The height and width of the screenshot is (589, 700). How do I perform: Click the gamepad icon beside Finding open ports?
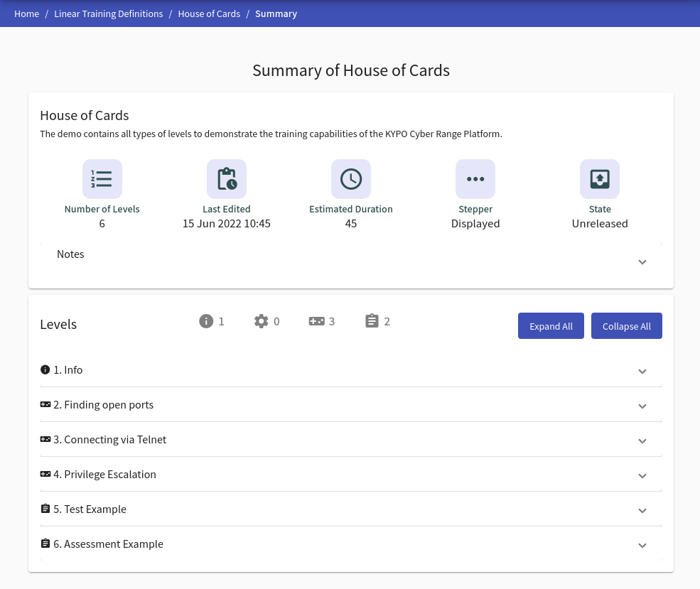pyautogui.click(x=45, y=404)
